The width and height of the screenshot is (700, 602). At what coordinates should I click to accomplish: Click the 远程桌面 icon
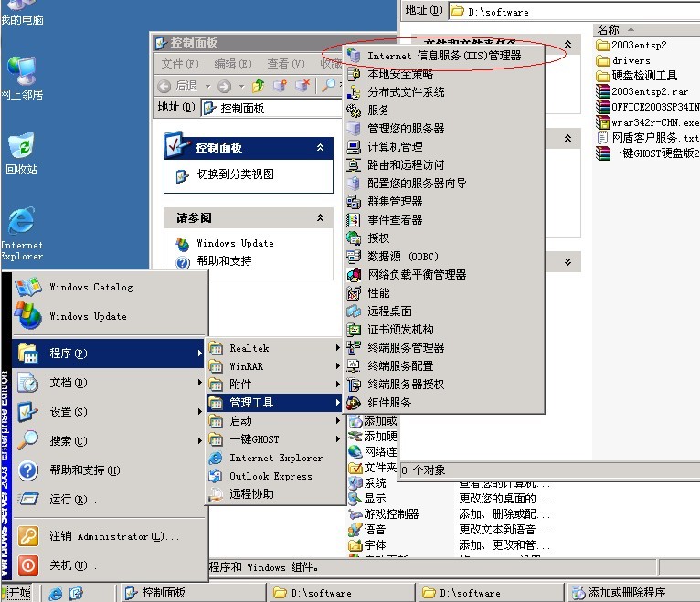point(354,311)
